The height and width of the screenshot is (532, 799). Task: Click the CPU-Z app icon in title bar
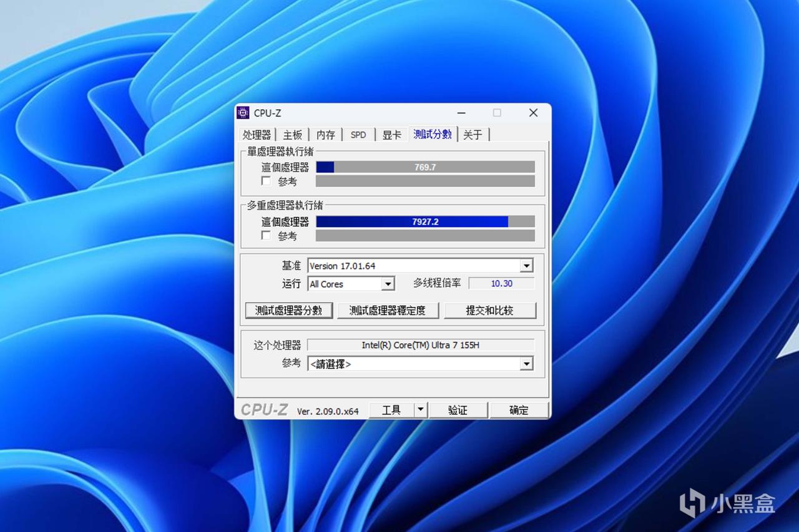point(243,113)
